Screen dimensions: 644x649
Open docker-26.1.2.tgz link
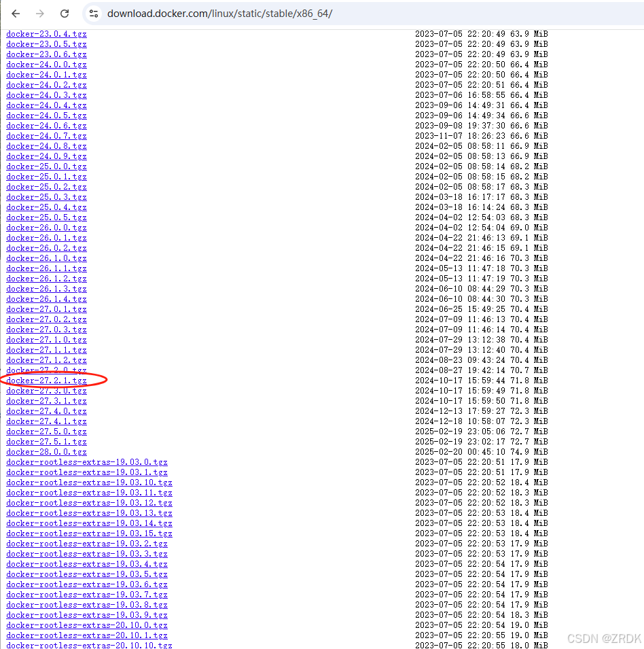46,279
